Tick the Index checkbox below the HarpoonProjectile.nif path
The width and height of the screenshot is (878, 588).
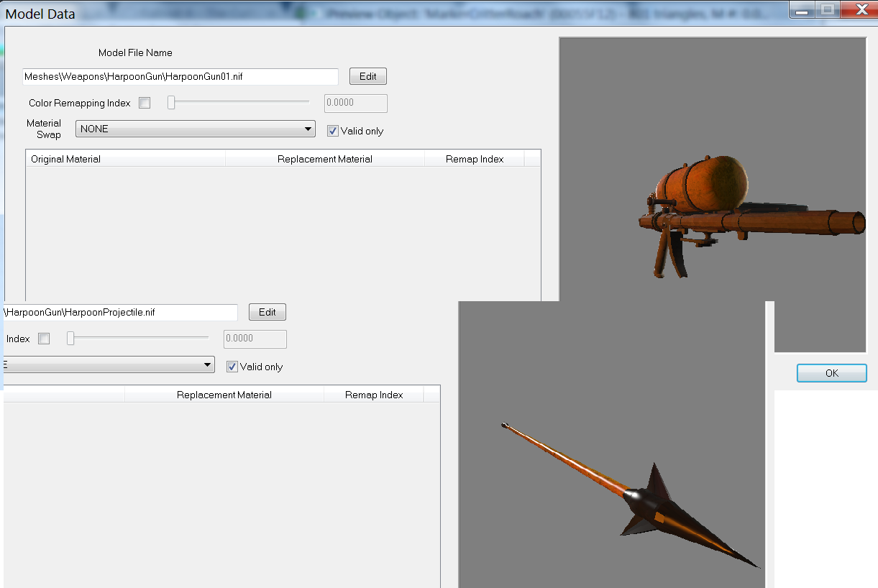click(x=44, y=339)
